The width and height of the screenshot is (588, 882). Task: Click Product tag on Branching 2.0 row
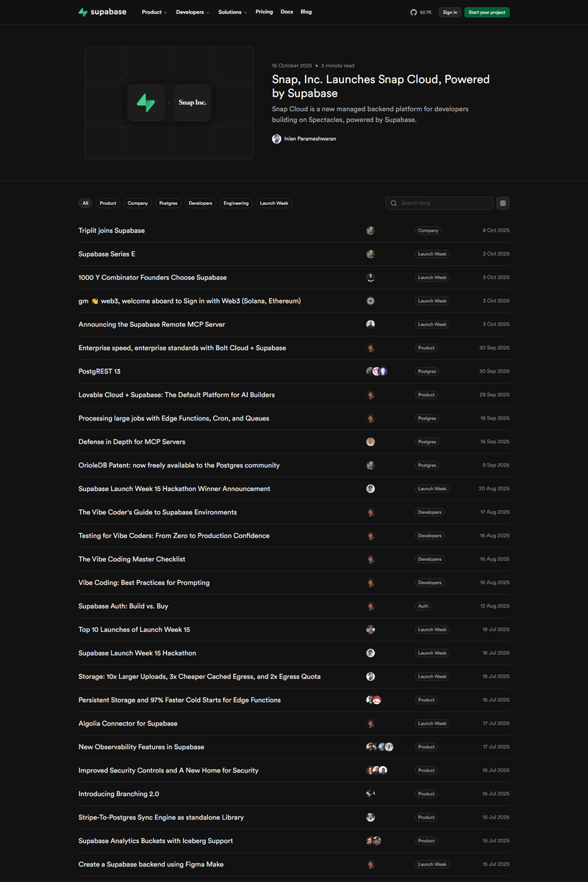tap(426, 794)
